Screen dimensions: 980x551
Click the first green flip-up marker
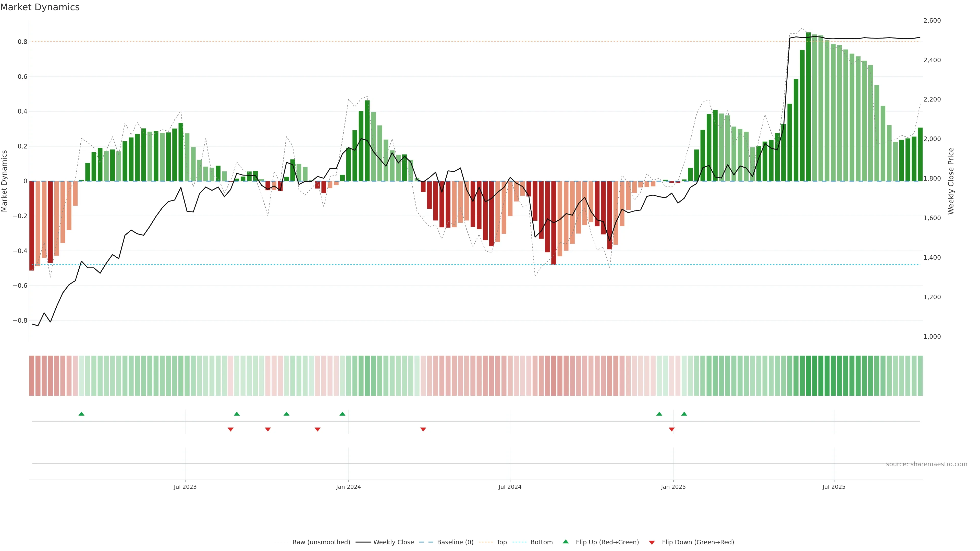81,414
